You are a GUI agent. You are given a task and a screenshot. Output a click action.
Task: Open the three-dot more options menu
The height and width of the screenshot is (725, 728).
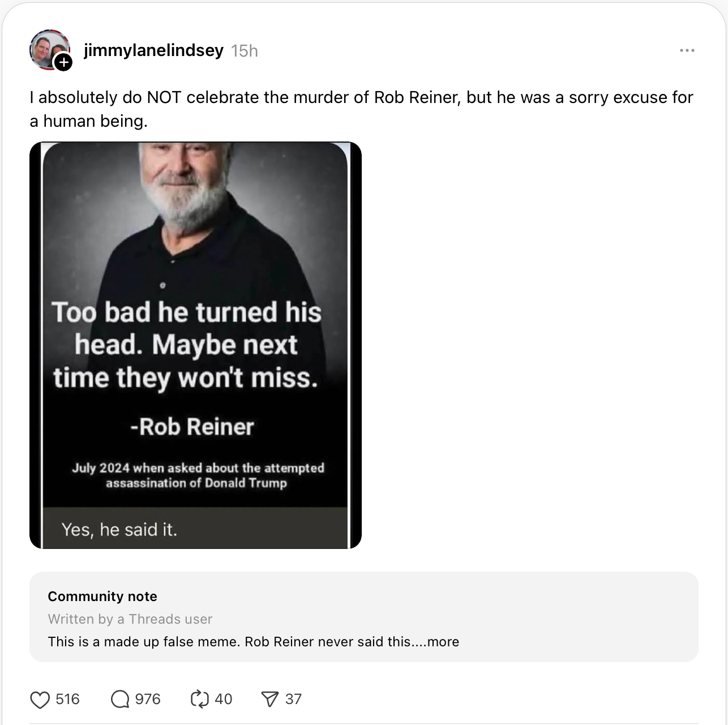point(687,50)
